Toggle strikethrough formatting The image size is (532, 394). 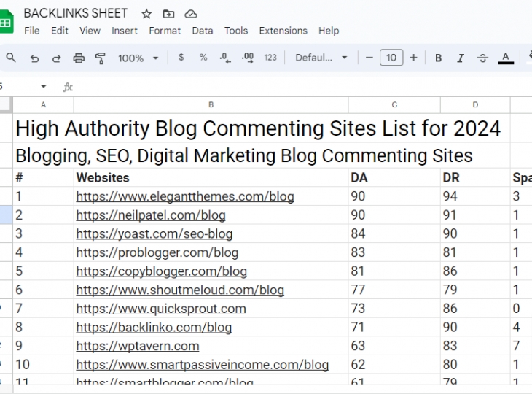pos(482,58)
